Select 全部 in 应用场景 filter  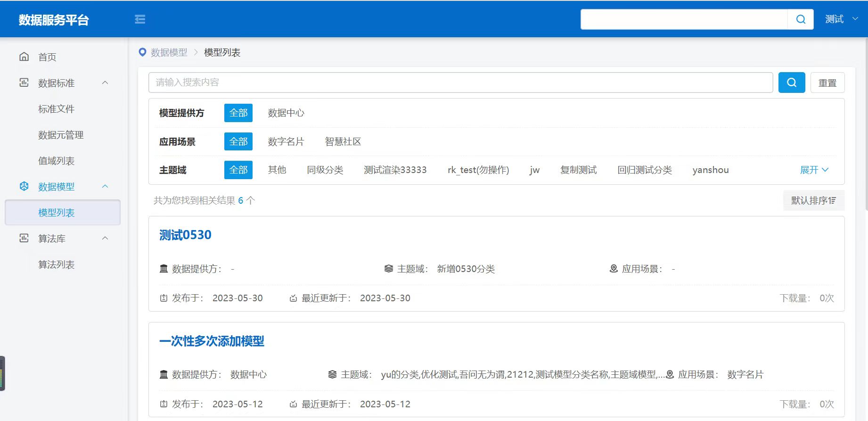[x=238, y=141]
